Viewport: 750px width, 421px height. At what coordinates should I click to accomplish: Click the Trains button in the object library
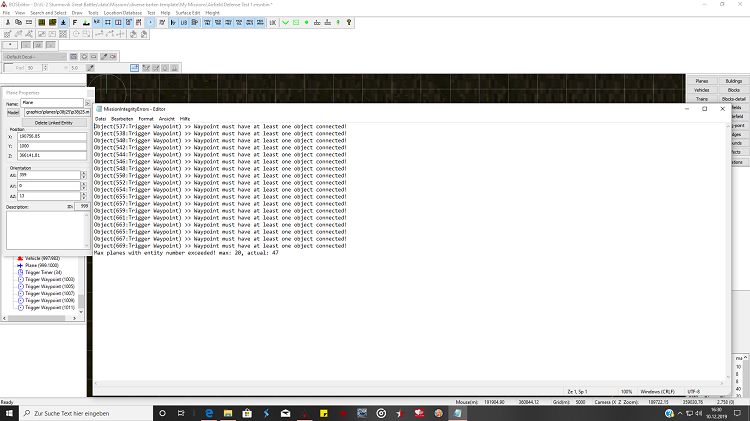point(702,99)
